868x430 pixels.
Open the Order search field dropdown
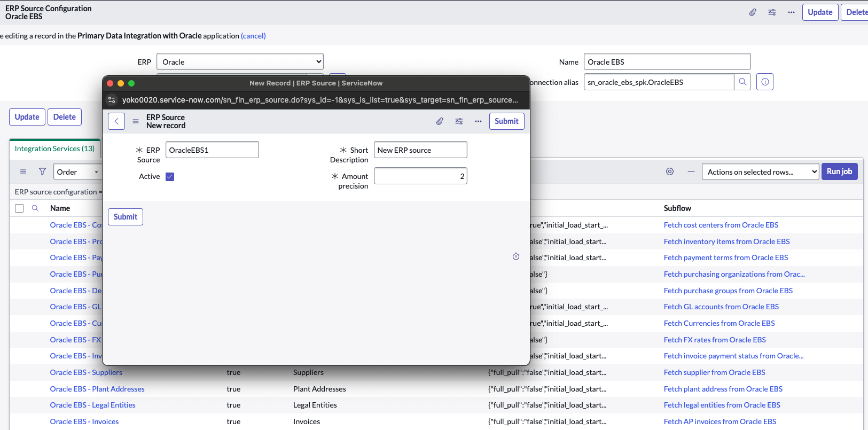point(77,171)
